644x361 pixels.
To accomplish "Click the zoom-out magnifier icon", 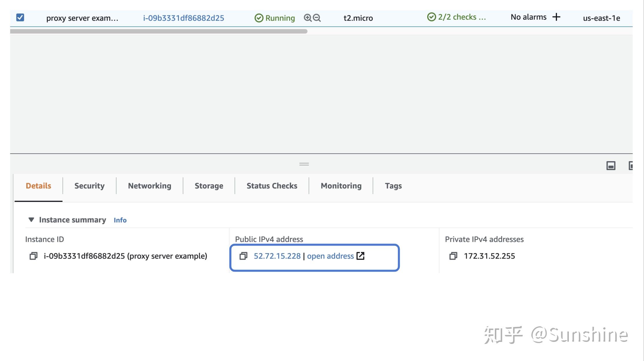I will (317, 18).
